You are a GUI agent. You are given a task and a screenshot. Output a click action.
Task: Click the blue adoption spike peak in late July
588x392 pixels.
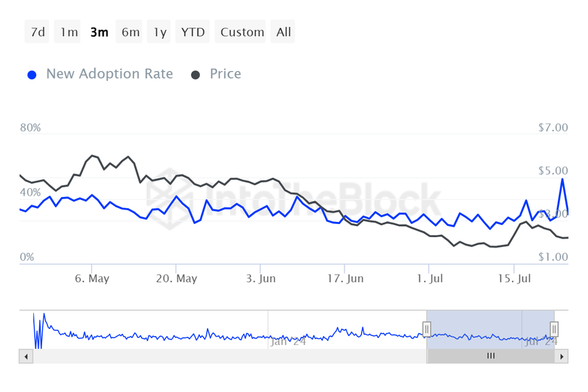click(562, 179)
